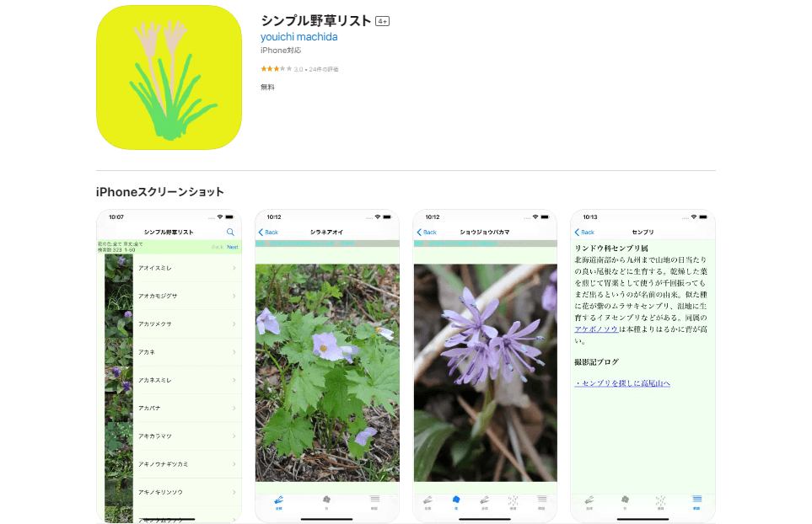Open the 全草 icon on ショウジョウバカマ toolbar
The image size is (812, 524).
[x=428, y=500]
